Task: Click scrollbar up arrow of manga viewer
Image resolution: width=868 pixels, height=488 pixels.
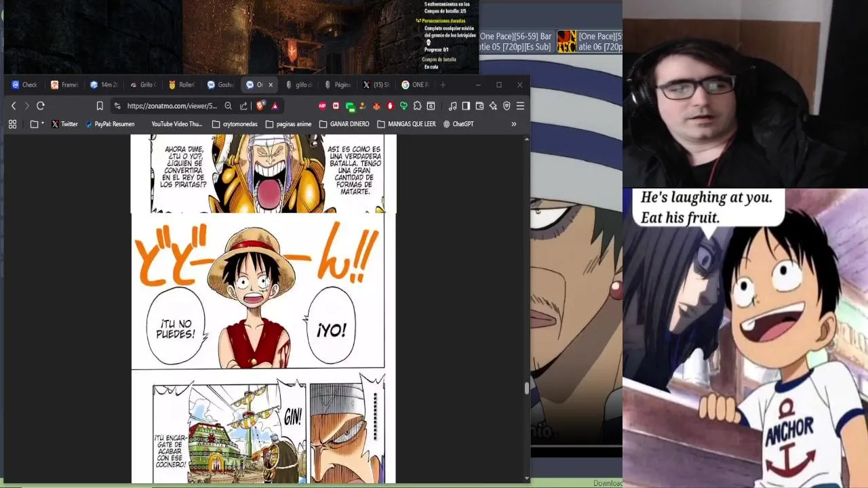Action: (x=526, y=138)
